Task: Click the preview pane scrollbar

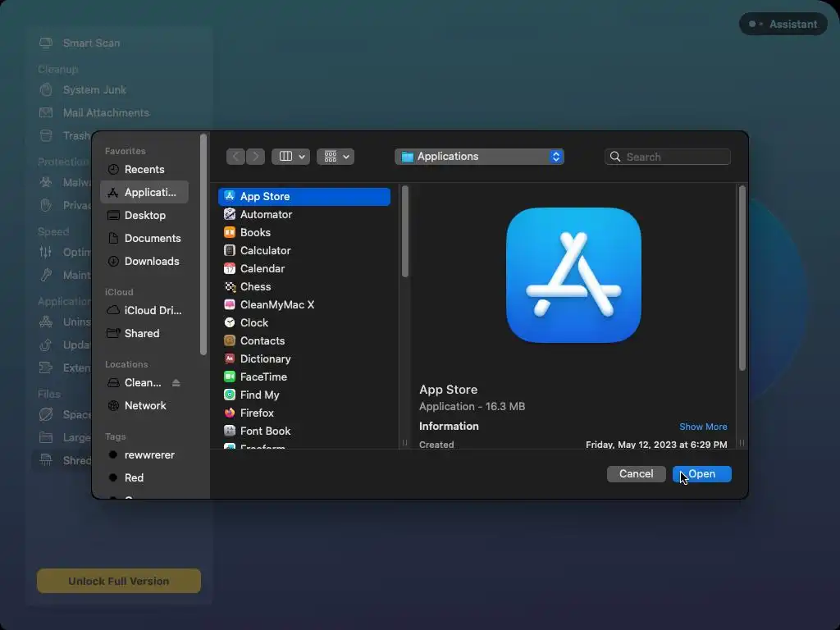Action: (x=742, y=278)
